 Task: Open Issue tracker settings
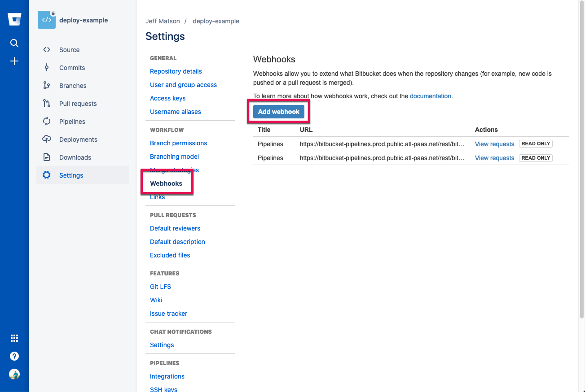168,314
